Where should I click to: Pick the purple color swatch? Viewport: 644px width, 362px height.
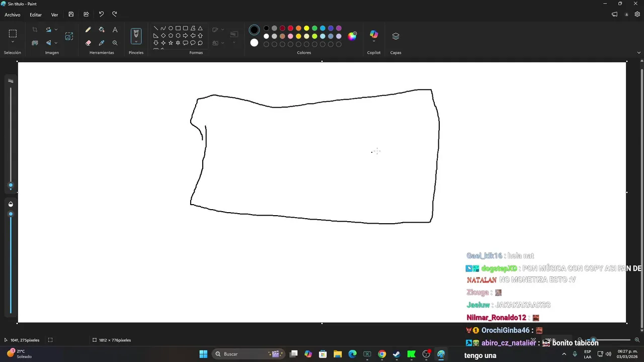coord(339,28)
